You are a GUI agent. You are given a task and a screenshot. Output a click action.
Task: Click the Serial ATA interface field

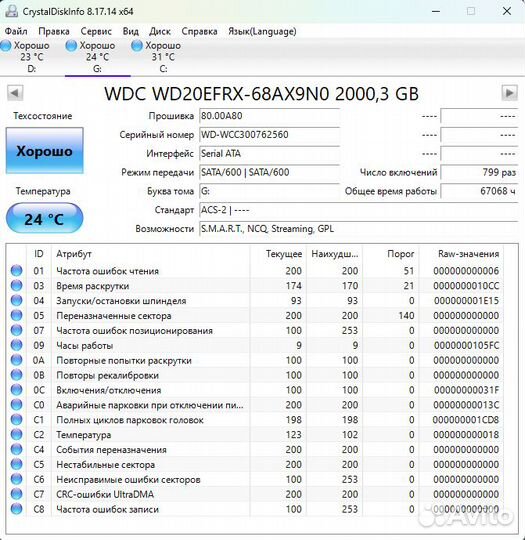[269, 154]
